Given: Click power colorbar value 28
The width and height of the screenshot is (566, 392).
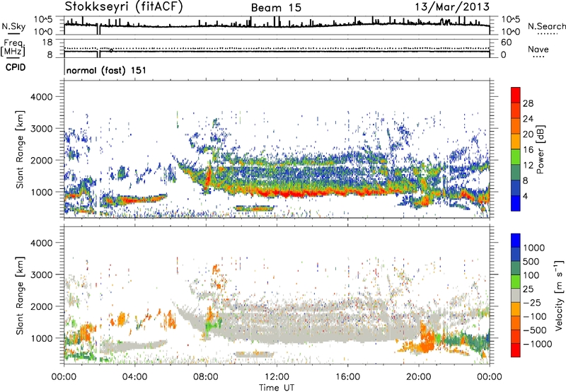Looking at the screenshot, I should [x=528, y=103].
